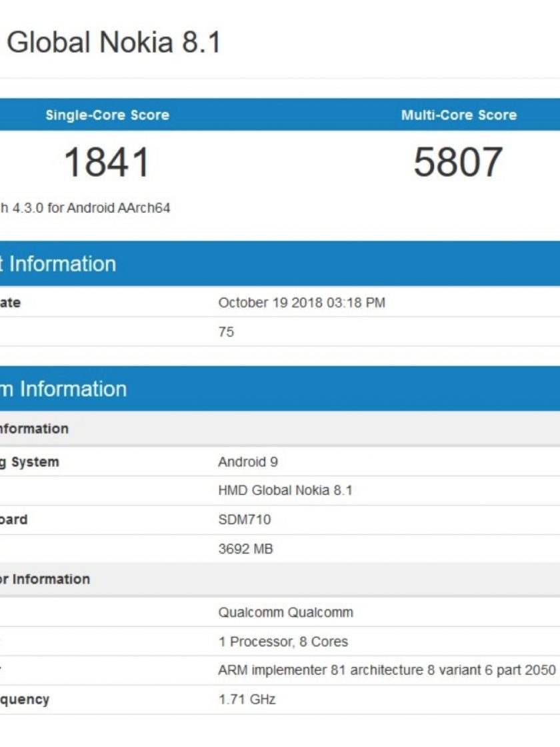Click the Android 9 operating system value
The image size is (560, 747).
click(248, 462)
